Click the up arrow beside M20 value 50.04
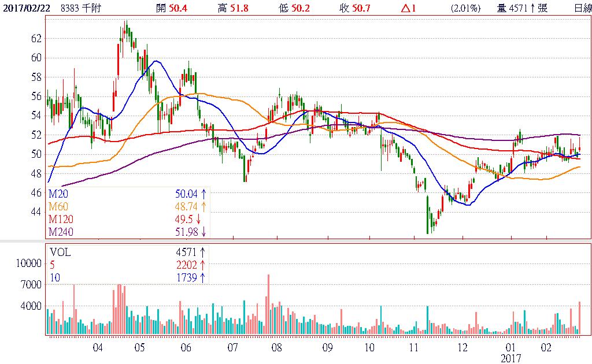The height and width of the screenshot is (364, 592). [x=203, y=193]
